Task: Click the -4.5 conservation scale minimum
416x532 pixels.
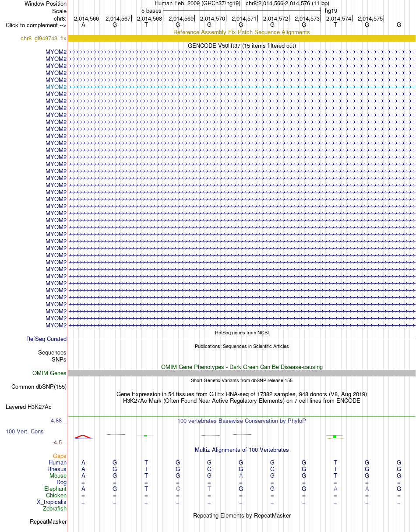Action: [x=60, y=443]
